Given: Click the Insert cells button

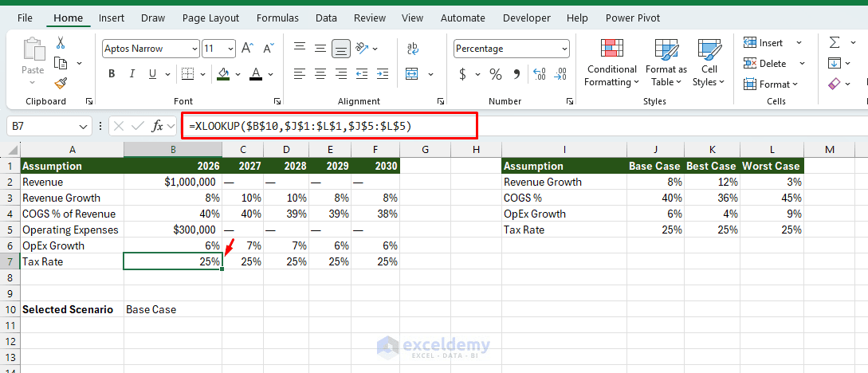Looking at the screenshot, I should point(764,42).
